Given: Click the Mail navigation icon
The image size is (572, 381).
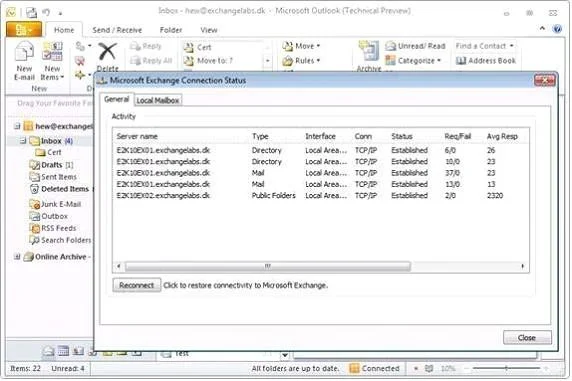Looking at the screenshot, I should pos(48,351).
